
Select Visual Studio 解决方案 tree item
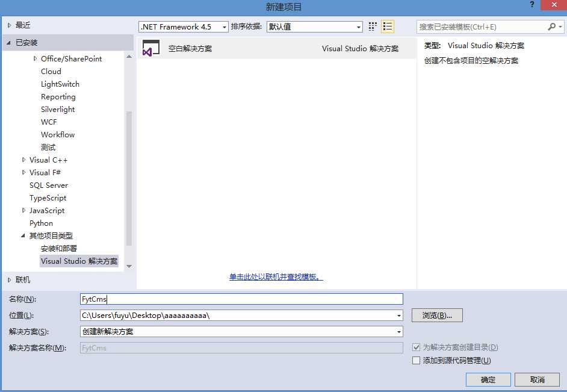tap(79, 261)
